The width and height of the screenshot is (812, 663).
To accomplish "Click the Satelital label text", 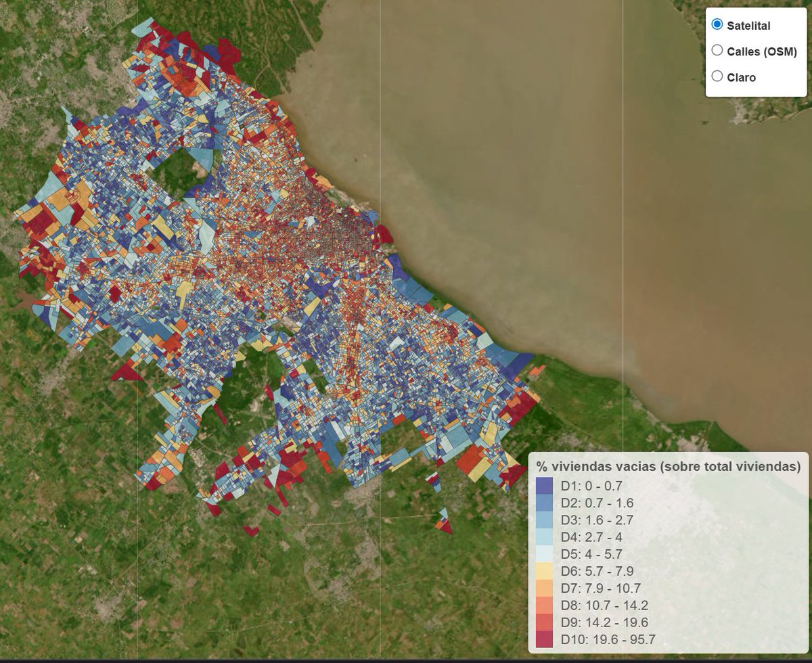I will tap(748, 26).
